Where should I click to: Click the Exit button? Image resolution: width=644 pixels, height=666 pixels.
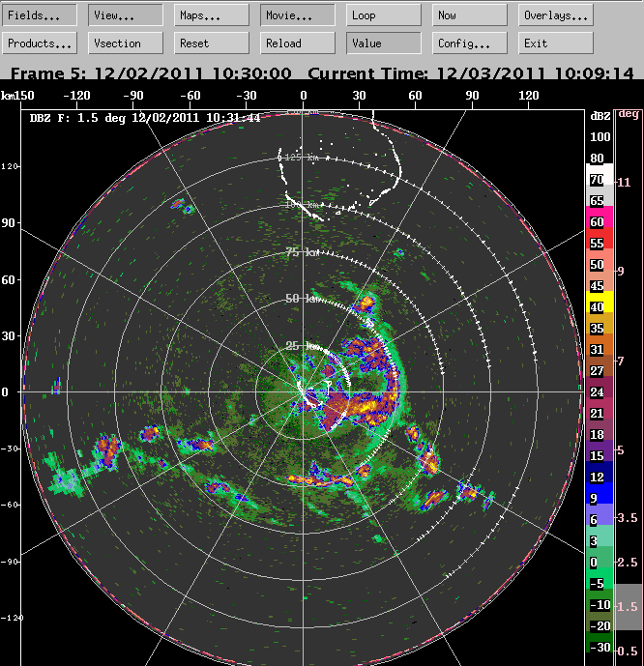(556, 43)
